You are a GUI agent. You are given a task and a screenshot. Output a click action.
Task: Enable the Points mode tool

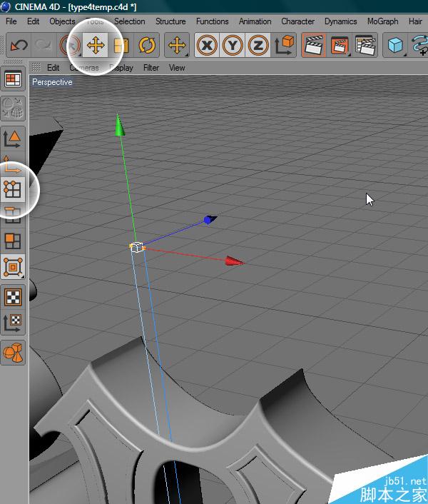tap(13, 189)
